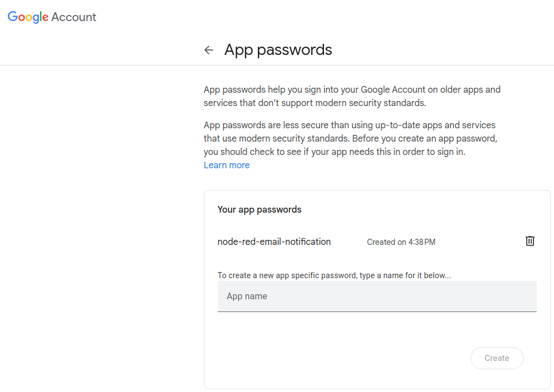This screenshot has height=392, width=554.
Task: Click the back arrow beside App passwords
Action: coord(209,50)
